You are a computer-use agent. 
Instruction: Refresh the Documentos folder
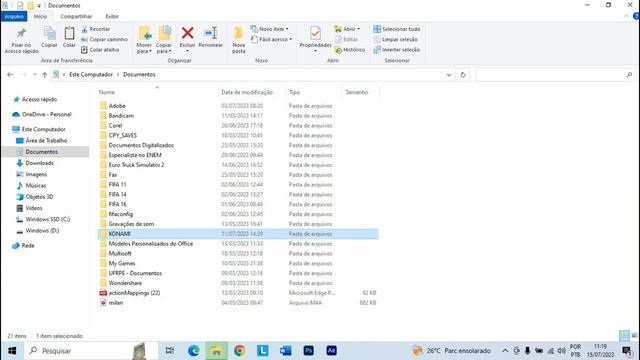(463, 75)
